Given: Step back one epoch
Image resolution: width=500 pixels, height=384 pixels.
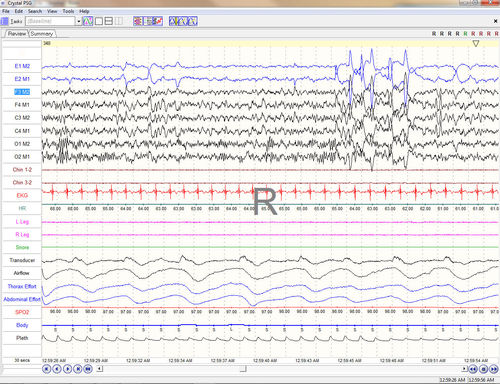Looking at the screenshot, I should click(57, 369).
